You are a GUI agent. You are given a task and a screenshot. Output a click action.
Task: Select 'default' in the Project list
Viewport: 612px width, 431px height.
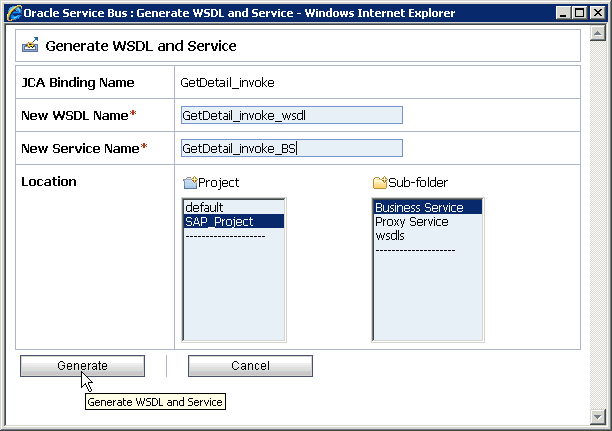[x=234, y=207]
